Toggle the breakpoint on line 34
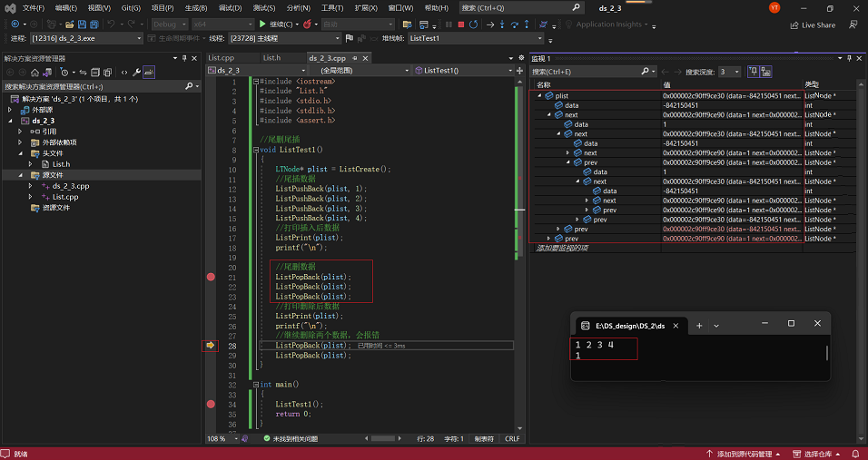 pyautogui.click(x=211, y=404)
